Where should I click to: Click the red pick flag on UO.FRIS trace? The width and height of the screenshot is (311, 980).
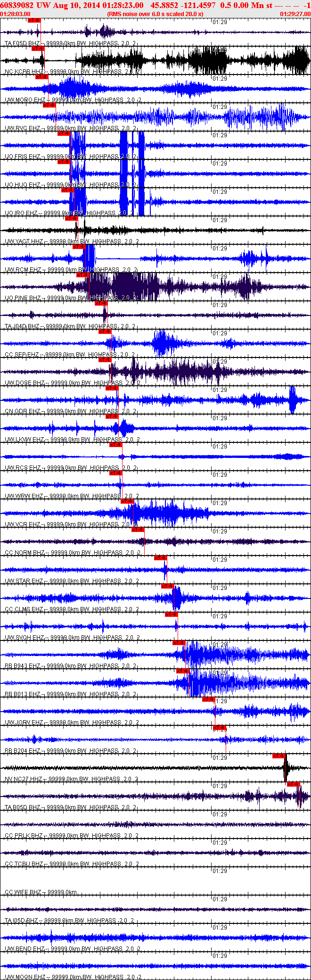(x=64, y=133)
